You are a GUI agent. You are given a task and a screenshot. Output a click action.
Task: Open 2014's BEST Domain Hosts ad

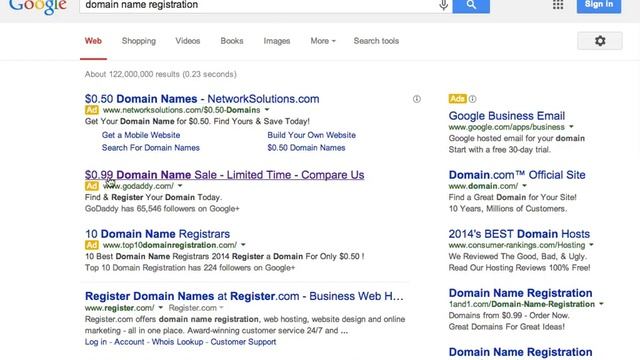[519, 234]
